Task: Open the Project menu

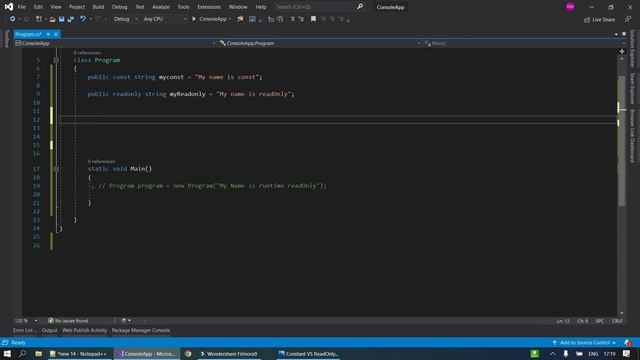Action: [x=77, y=7]
